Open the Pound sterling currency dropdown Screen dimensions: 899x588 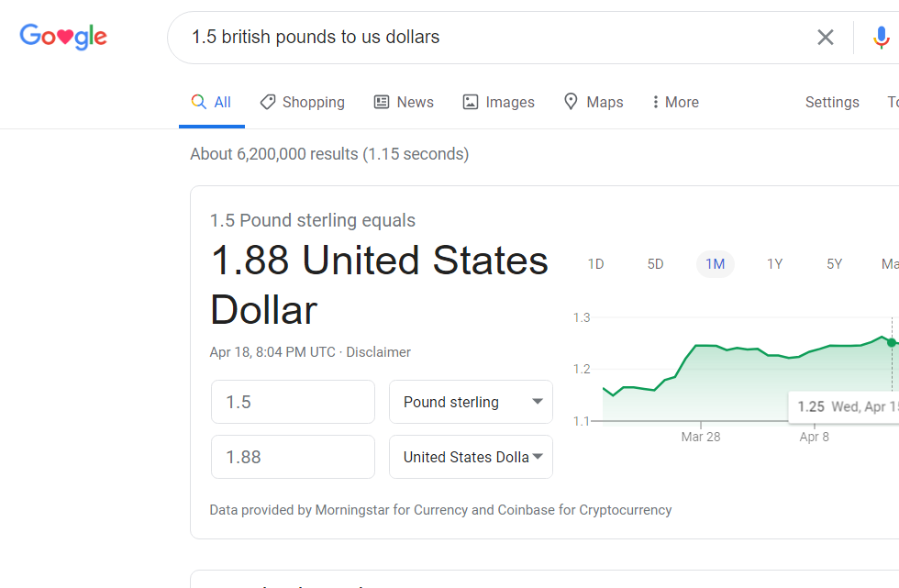point(471,402)
